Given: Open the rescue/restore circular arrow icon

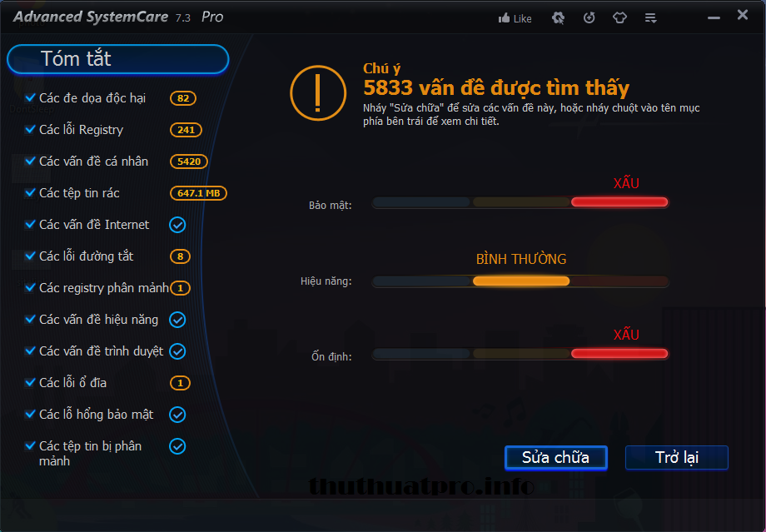Looking at the screenshot, I should (x=589, y=18).
